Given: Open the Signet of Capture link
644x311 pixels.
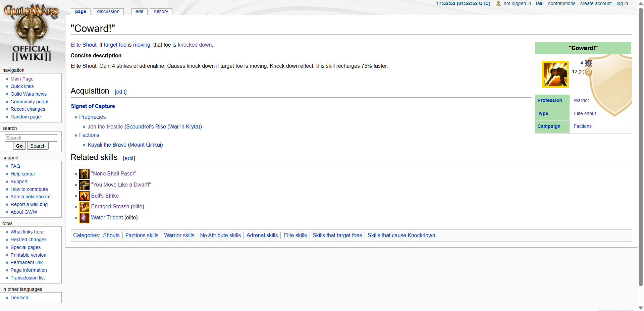Looking at the screenshot, I should click(x=93, y=106).
